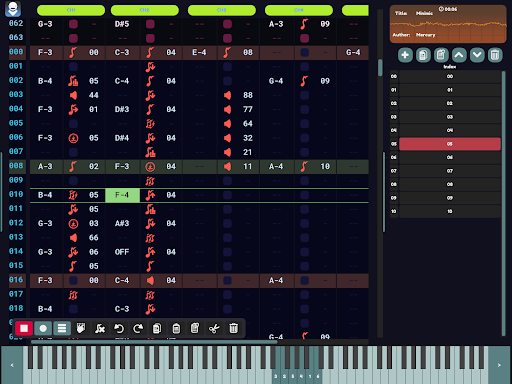Click the clear effects Fx icon
This screenshot has height=384, width=512.
pos(100,328)
